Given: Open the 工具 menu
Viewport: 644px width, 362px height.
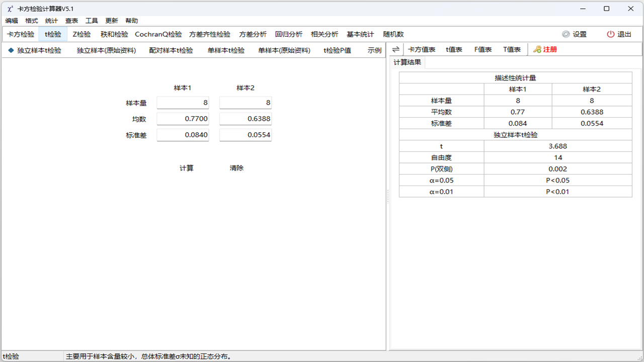Looking at the screenshot, I should point(91,21).
